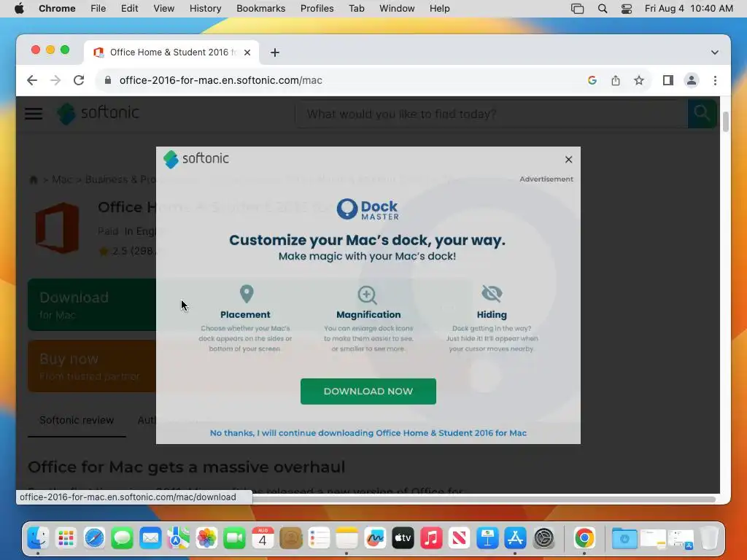
Task: Click the Placement pin icon
Action: click(246, 294)
